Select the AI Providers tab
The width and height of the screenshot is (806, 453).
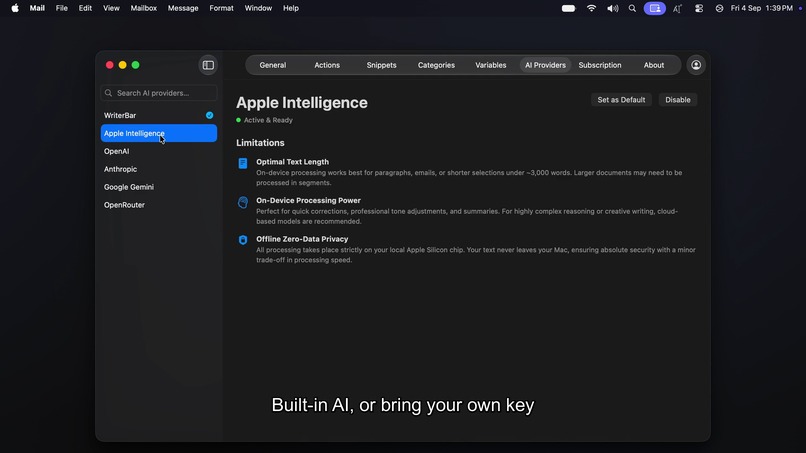(x=545, y=65)
